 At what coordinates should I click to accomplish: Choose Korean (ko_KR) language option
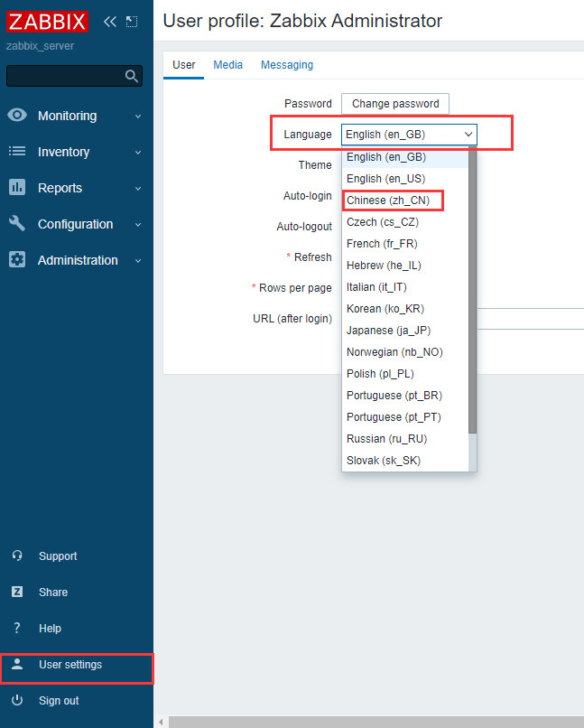pyautogui.click(x=405, y=309)
